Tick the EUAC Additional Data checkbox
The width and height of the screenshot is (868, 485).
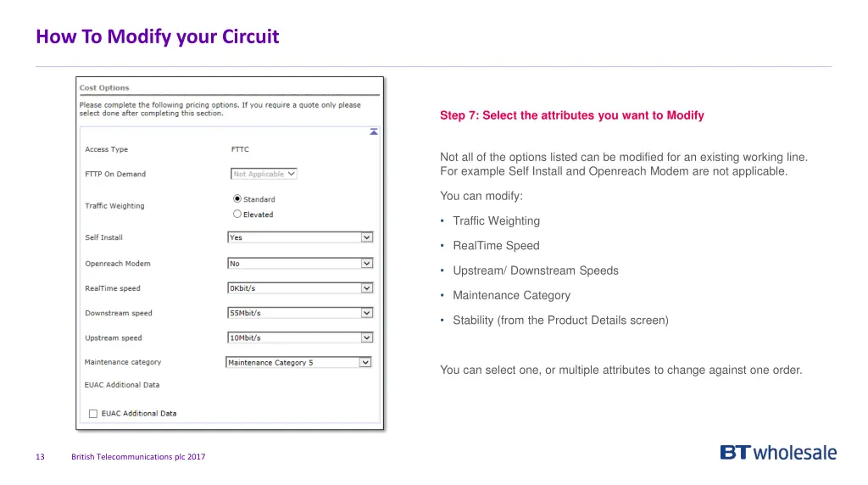point(93,414)
